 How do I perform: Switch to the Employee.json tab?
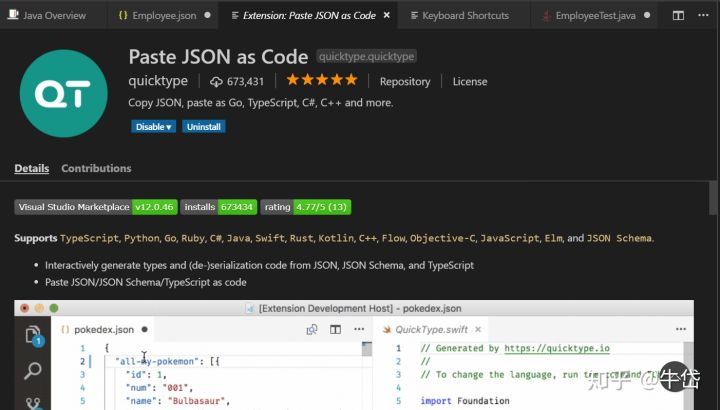point(164,15)
